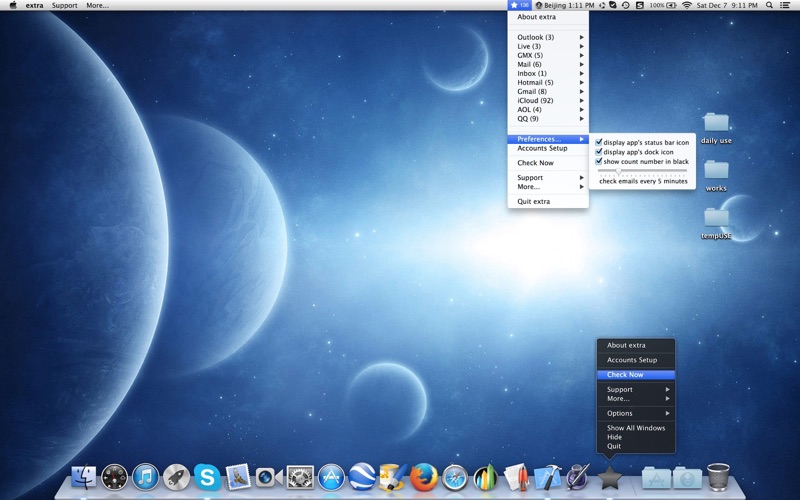Expand the AOL (4) account submenu

[548, 110]
